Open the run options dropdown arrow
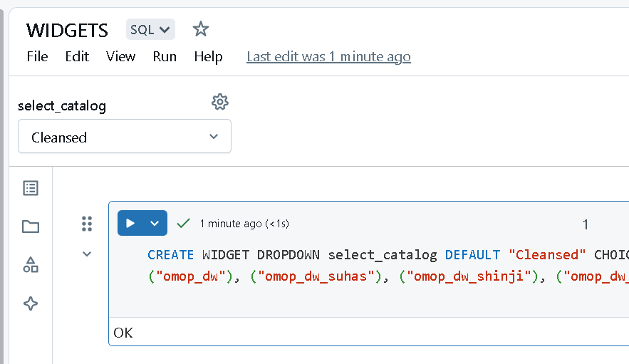 (155, 223)
